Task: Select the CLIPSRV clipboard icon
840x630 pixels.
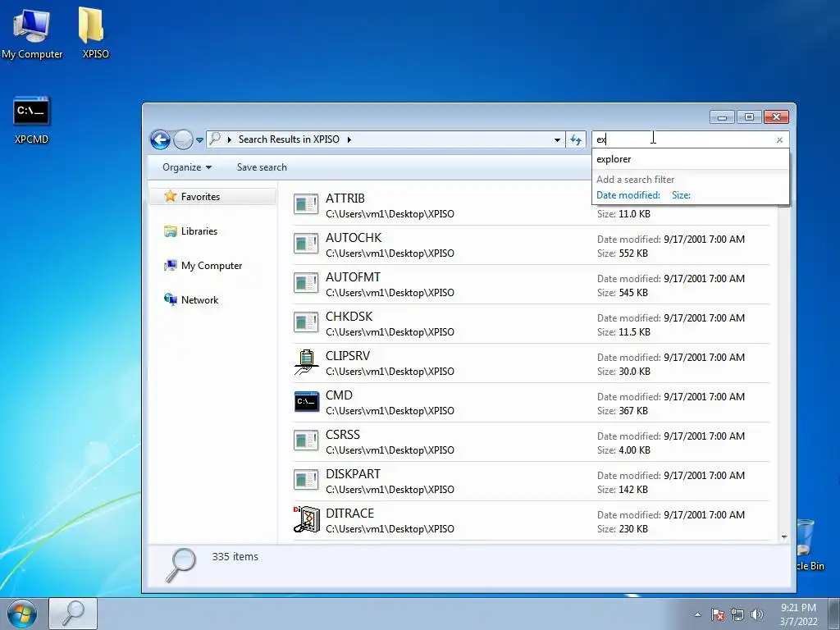Action: point(306,362)
